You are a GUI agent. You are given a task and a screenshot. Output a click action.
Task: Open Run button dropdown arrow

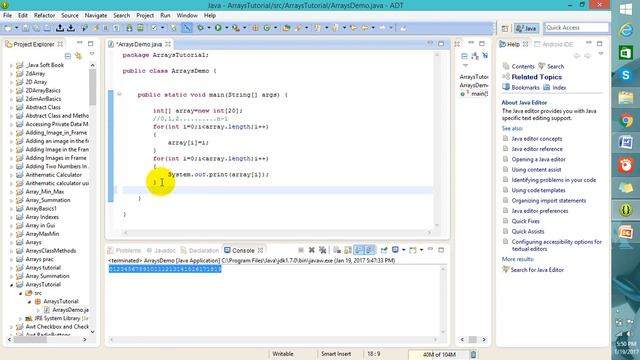coord(226,28)
